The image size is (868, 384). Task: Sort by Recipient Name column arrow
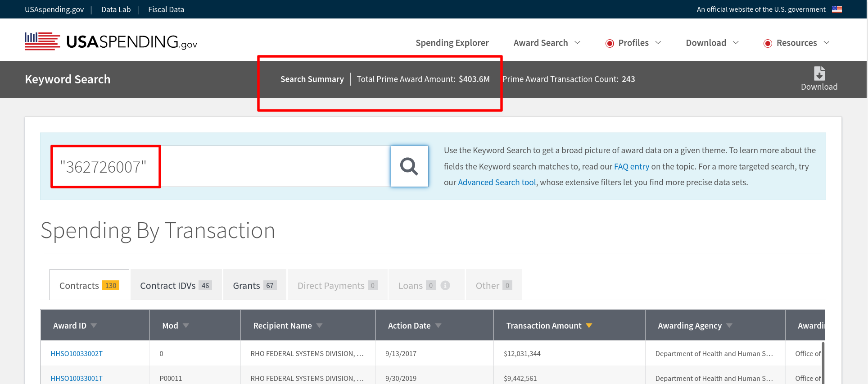(x=319, y=325)
